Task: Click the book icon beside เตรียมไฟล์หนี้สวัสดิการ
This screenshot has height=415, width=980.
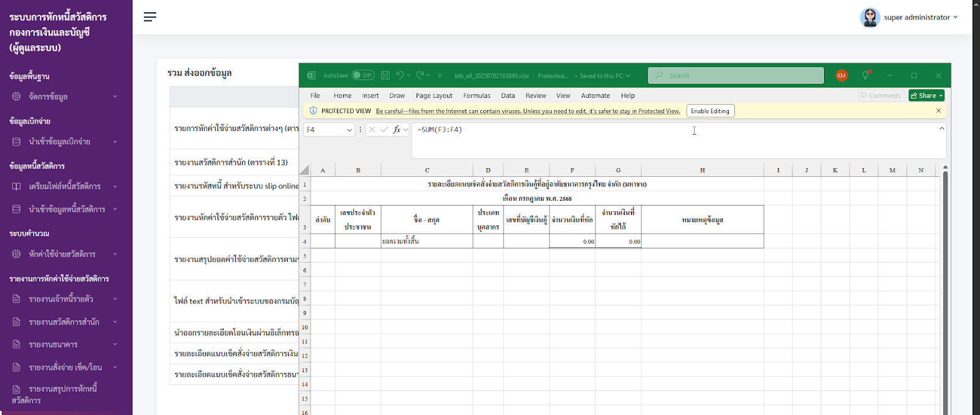Action: point(17,187)
